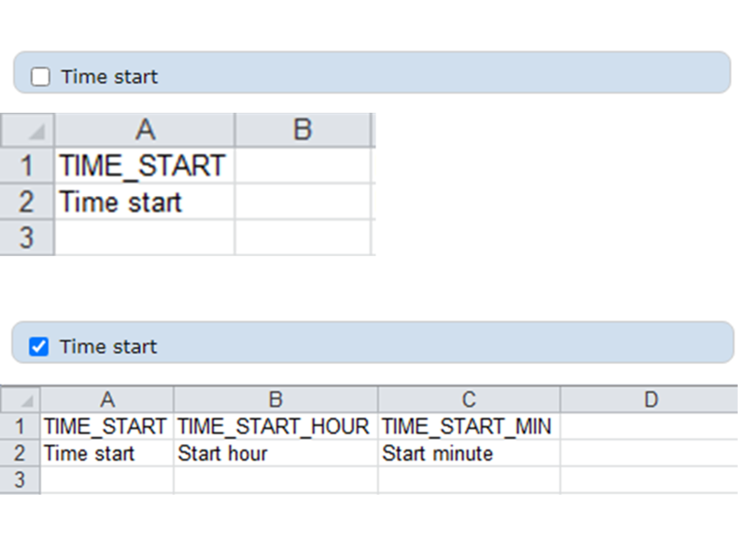Select column D header in the bottom grid
The height and width of the screenshot is (560, 747).
pyautogui.click(x=653, y=399)
